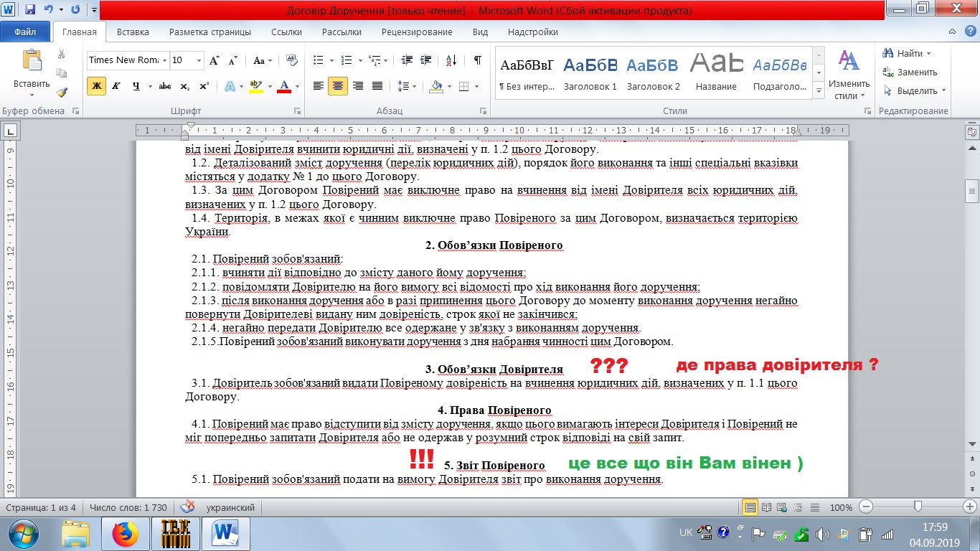980x551 pixels.
Task: Open the bullets list dropdown arrow
Action: tap(331, 60)
